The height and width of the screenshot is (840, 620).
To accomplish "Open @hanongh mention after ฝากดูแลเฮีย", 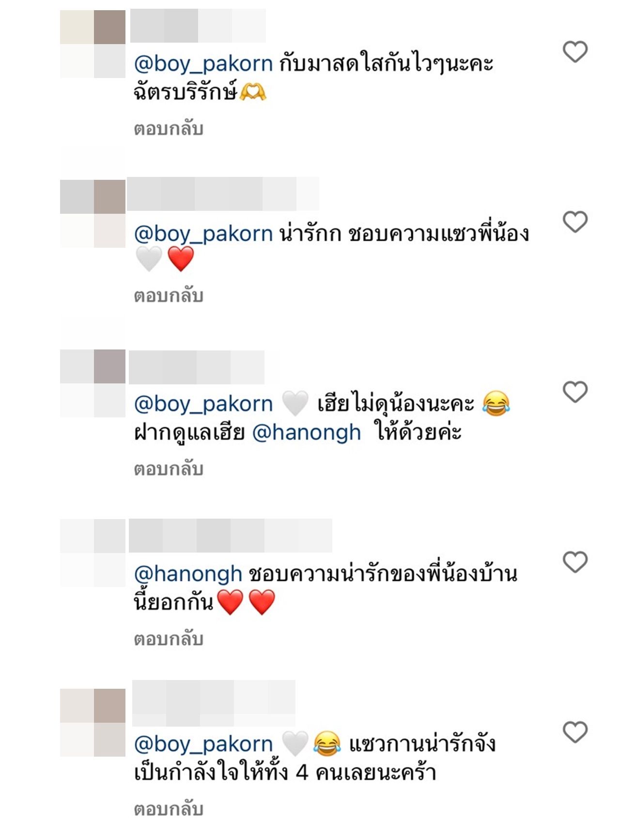I will click(x=307, y=432).
